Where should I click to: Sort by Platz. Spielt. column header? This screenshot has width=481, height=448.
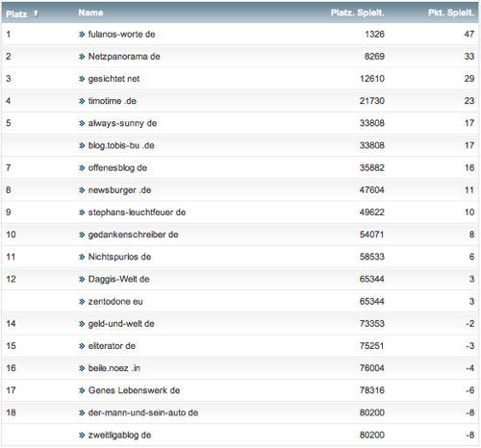point(358,12)
